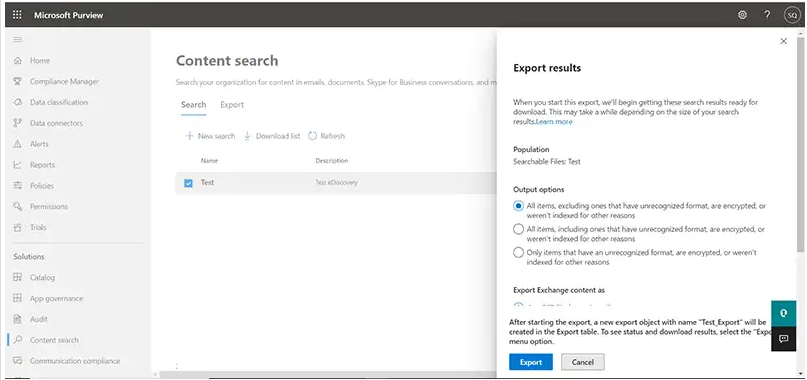The width and height of the screenshot is (807, 380).
Task: Click the Refresh toolbar button
Action: [326, 136]
